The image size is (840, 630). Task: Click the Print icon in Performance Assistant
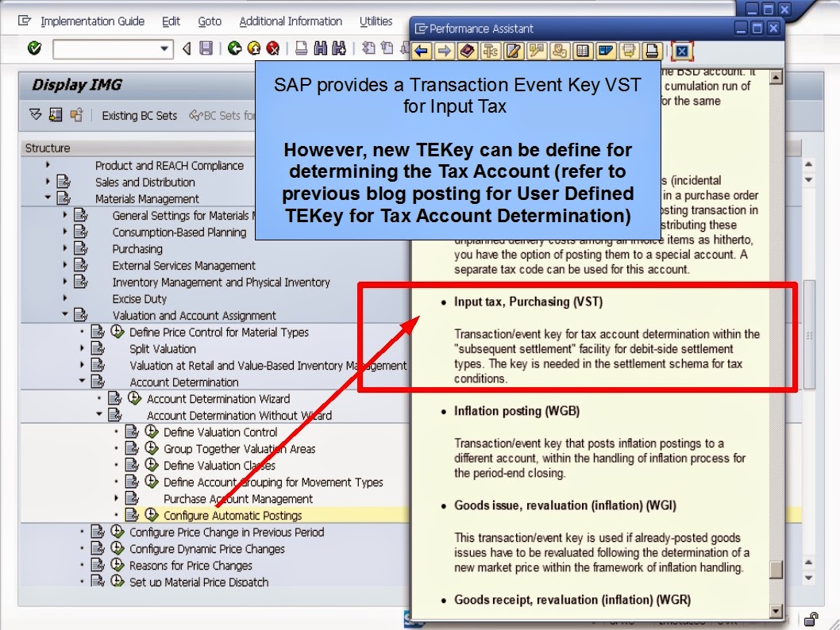[651, 52]
